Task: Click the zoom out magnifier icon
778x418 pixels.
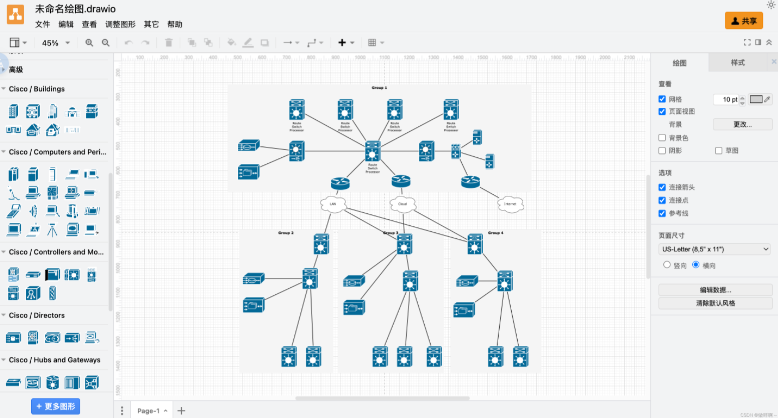Action: pyautogui.click(x=106, y=43)
